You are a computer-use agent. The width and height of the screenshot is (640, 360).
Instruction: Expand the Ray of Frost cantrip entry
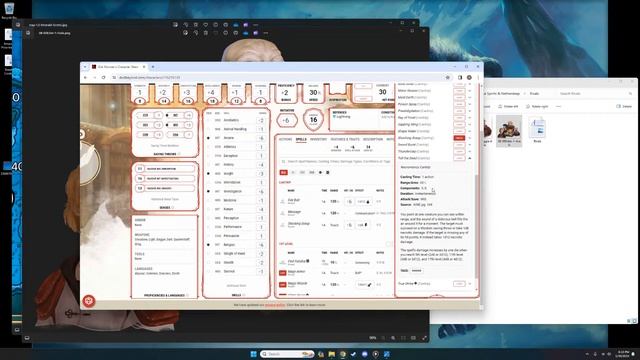click(x=469, y=118)
